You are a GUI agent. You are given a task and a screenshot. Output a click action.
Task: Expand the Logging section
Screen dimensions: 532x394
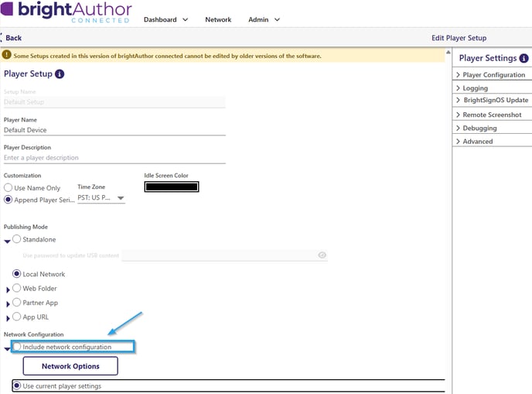492,88
